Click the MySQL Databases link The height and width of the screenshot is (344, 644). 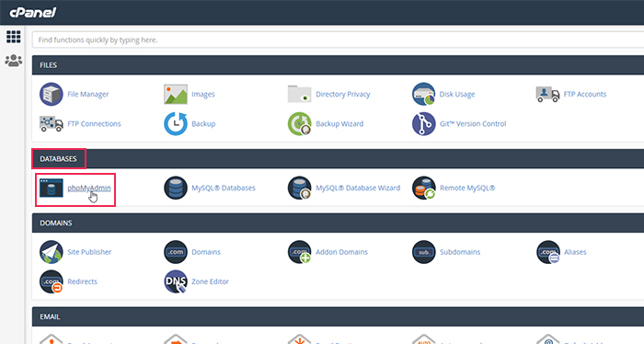pos(224,188)
